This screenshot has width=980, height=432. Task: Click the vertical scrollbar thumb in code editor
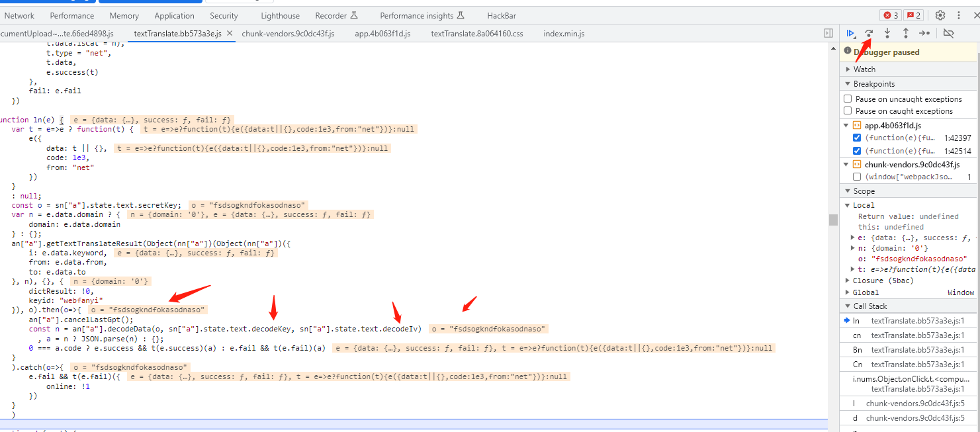click(833, 220)
